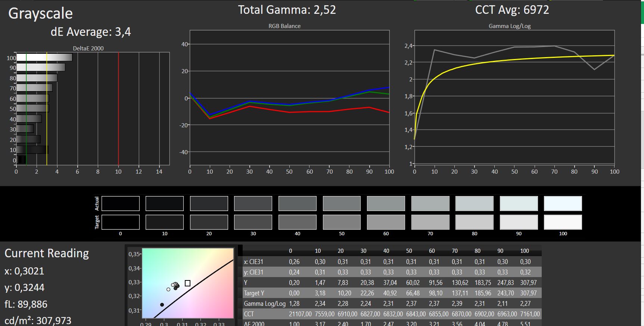The height and width of the screenshot is (326, 644).
Task: Click the DeltaE 2000 chart title
Action: (88, 48)
